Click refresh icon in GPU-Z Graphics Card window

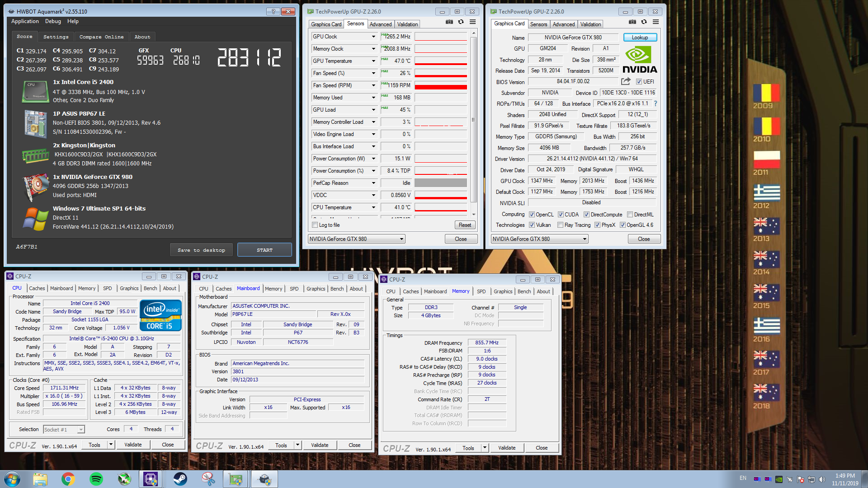[x=644, y=22]
